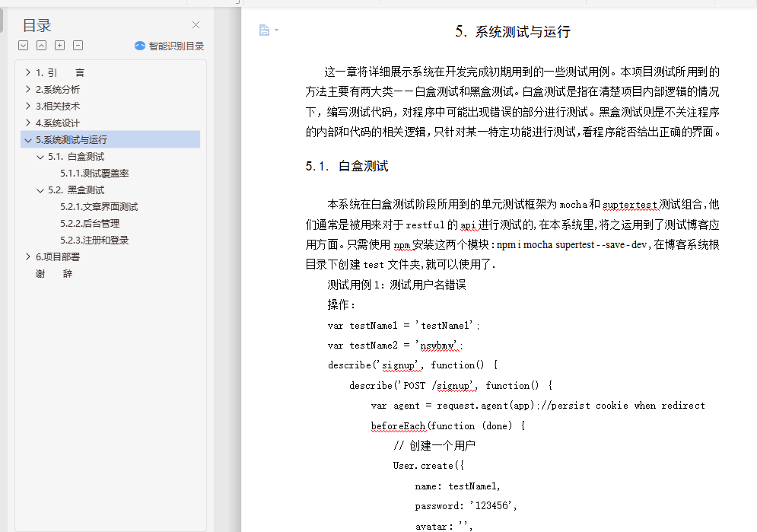The width and height of the screenshot is (757, 532).
Task: Click the blue 智能识别目录 cloud icon
Action: point(139,46)
